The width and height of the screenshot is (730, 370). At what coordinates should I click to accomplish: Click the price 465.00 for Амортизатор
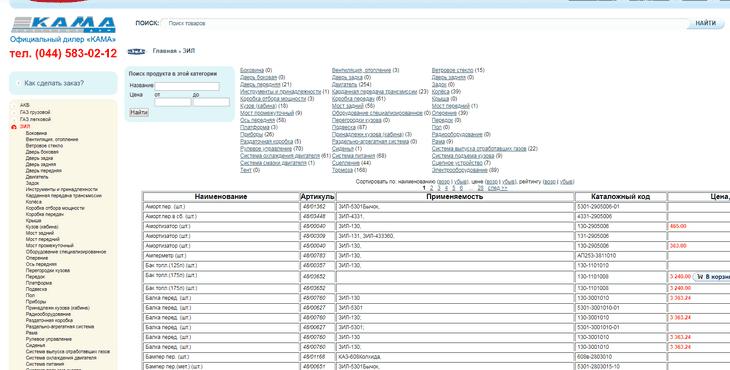click(x=678, y=227)
